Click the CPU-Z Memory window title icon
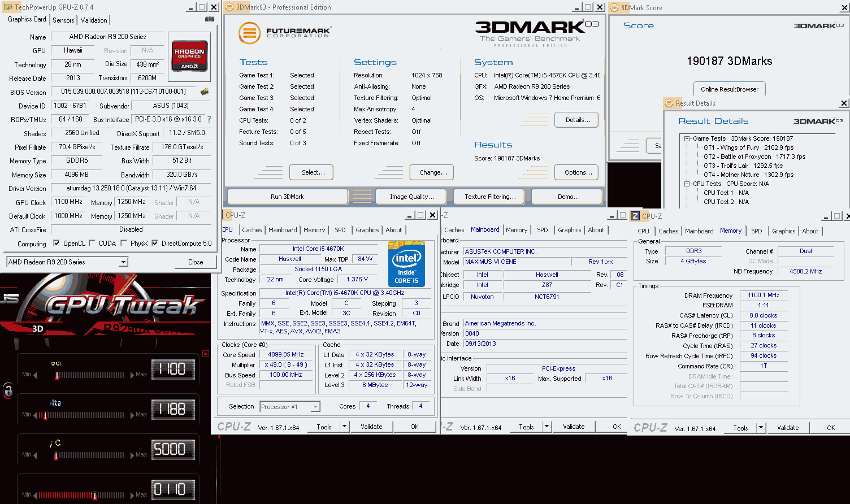Viewport: 850px width, 504px height. coord(635,216)
